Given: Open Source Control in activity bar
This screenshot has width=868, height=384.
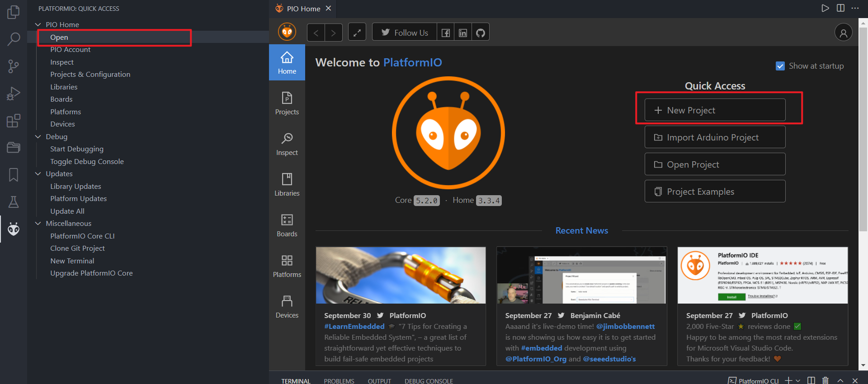Looking at the screenshot, I should (x=14, y=66).
